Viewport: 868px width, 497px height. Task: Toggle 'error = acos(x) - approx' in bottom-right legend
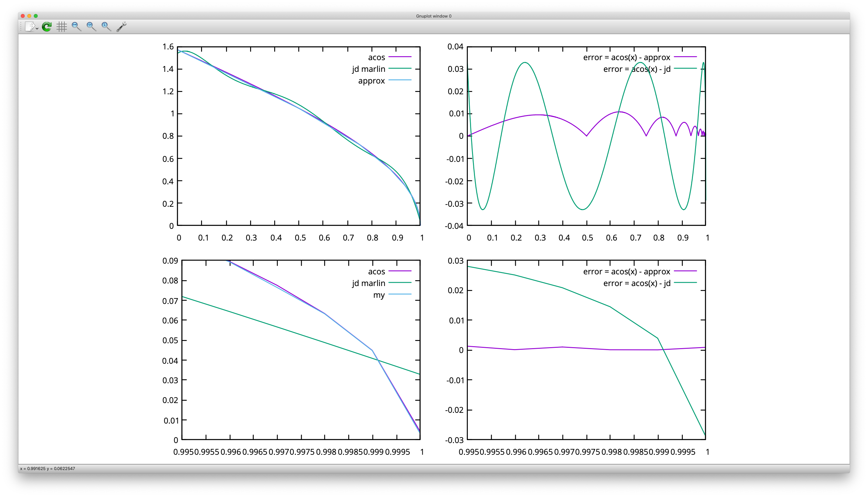click(626, 272)
